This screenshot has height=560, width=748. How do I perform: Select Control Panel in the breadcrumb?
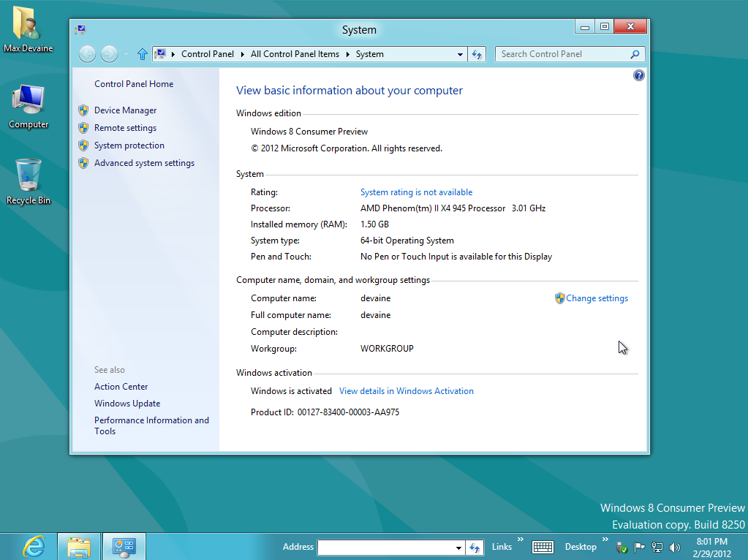pos(208,54)
